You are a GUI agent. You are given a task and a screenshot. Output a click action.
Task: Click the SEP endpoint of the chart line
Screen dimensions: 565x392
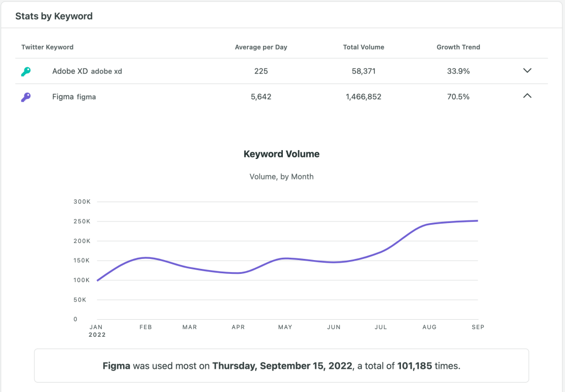pyautogui.click(x=478, y=221)
